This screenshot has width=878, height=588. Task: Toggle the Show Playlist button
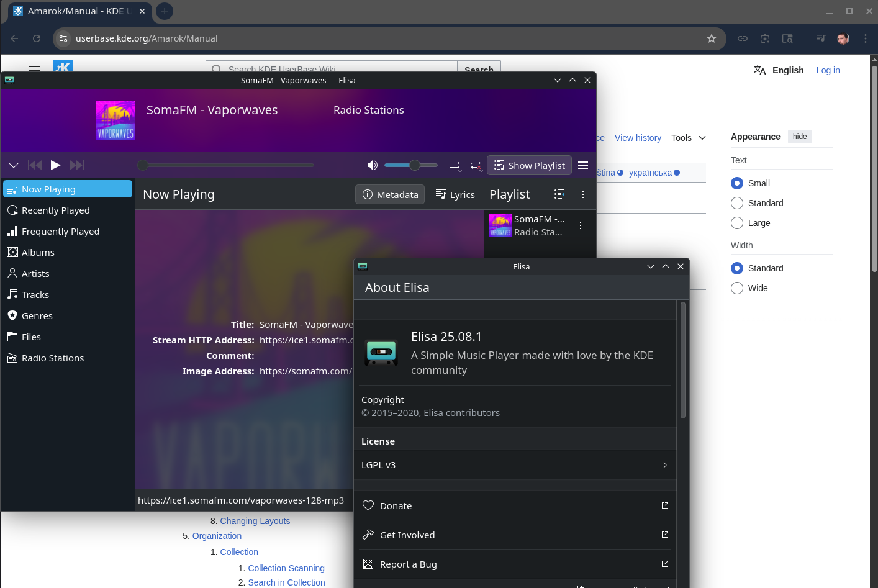click(x=530, y=165)
